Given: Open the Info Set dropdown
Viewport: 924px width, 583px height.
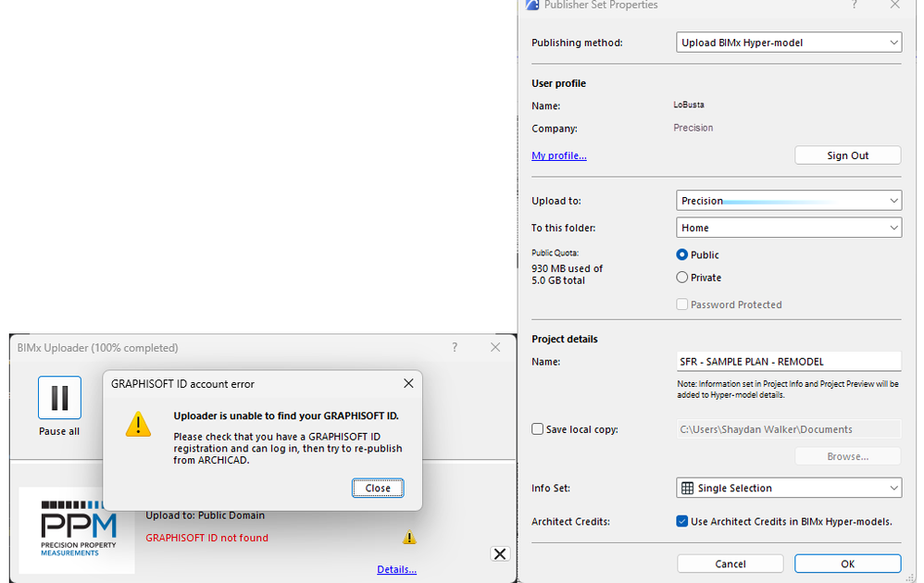Looking at the screenshot, I should click(789, 489).
